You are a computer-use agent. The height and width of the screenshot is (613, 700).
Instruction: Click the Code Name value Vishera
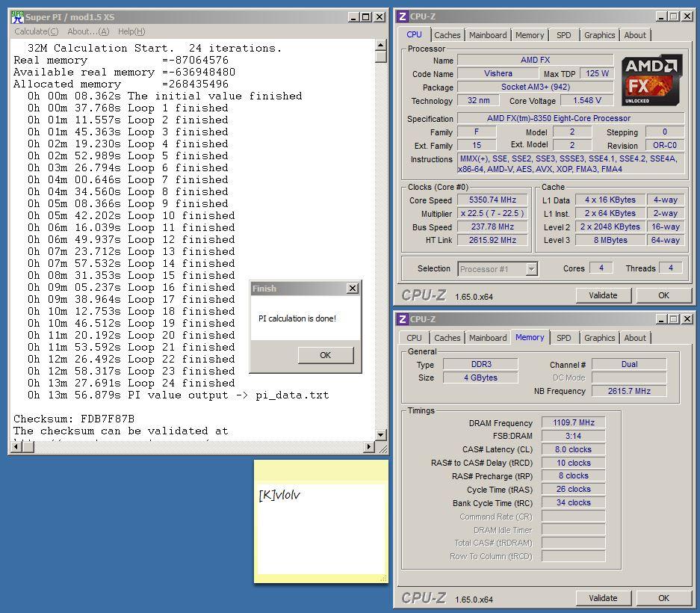click(498, 73)
